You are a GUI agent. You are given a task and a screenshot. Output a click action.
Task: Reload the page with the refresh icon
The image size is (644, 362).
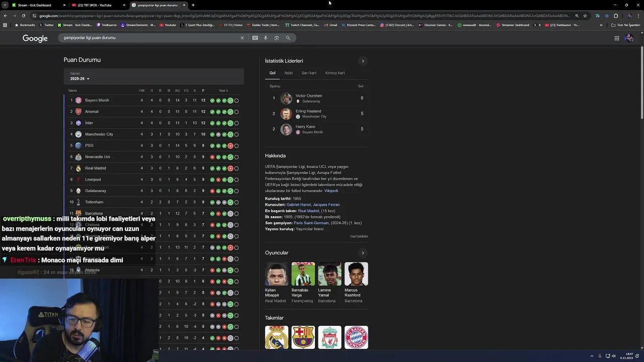coord(23,16)
